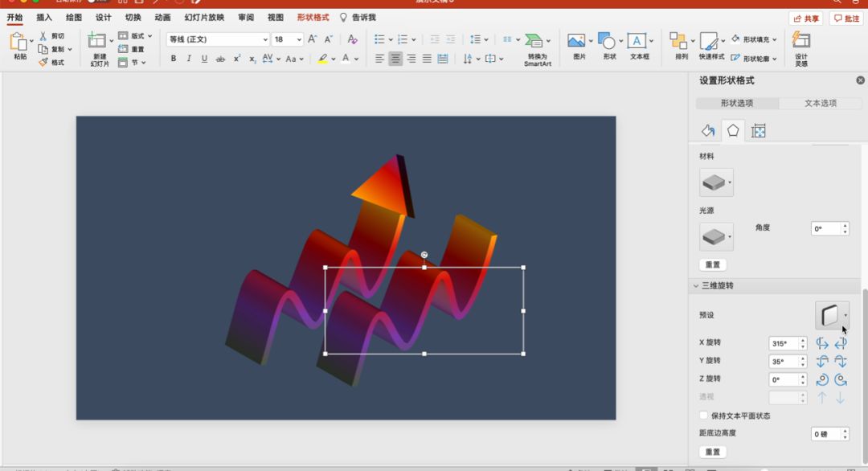Click 重置 button under lighting
The height and width of the screenshot is (471, 868).
pos(712,264)
